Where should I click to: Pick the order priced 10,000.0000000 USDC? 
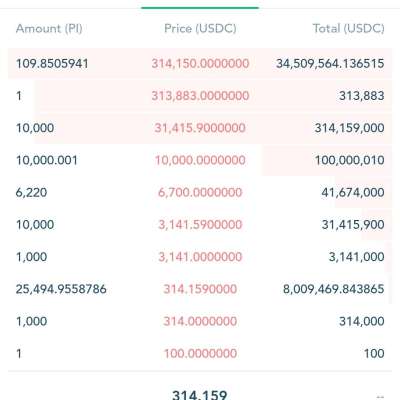pos(200,160)
